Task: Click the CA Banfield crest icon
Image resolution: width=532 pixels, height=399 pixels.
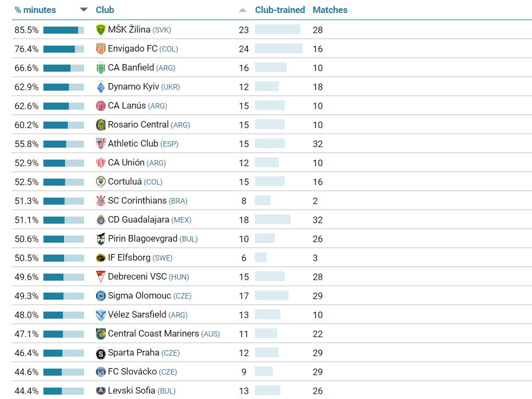Action: pyautogui.click(x=100, y=68)
